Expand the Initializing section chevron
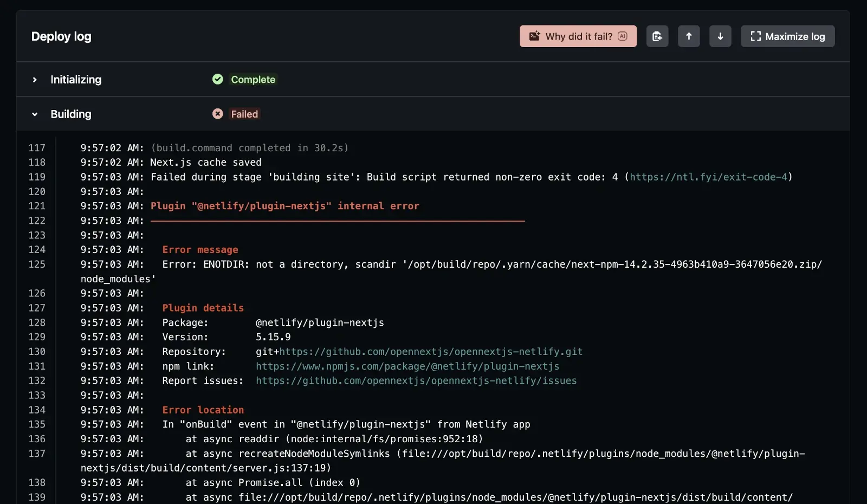The image size is (867, 504). [x=35, y=80]
